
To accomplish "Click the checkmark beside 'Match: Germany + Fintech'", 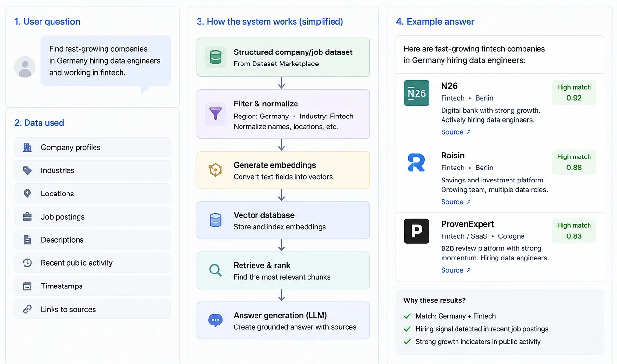I will (x=407, y=316).
